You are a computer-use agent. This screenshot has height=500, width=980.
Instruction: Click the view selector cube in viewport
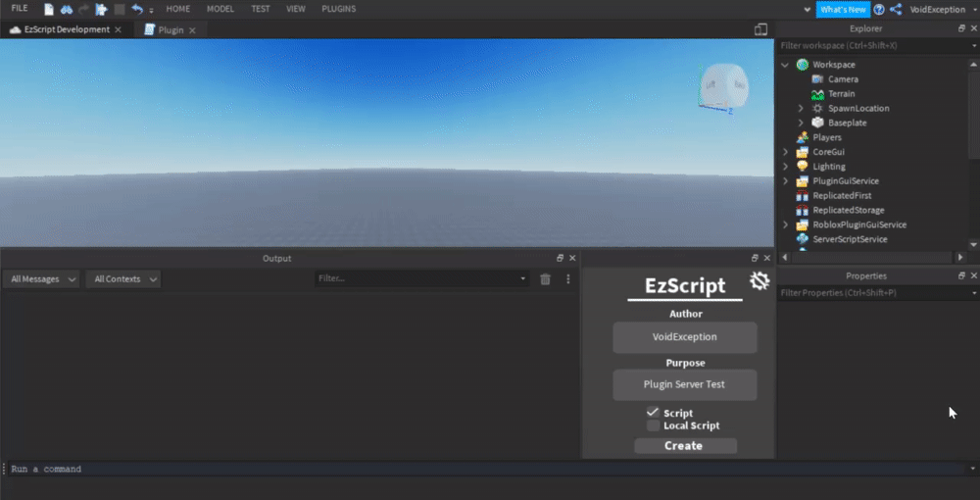click(x=722, y=86)
